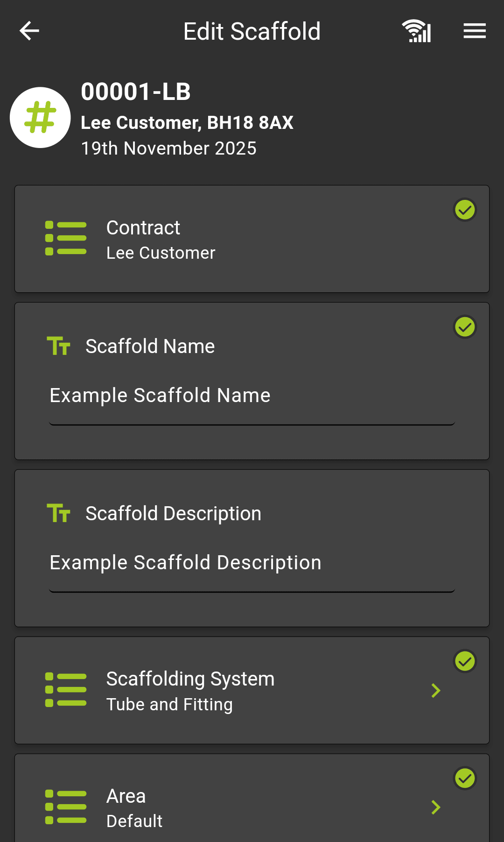The width and height of the screenshot is (504, 842).
Task: Tap the green hash scaffold number icon
Action: (40, 118)
